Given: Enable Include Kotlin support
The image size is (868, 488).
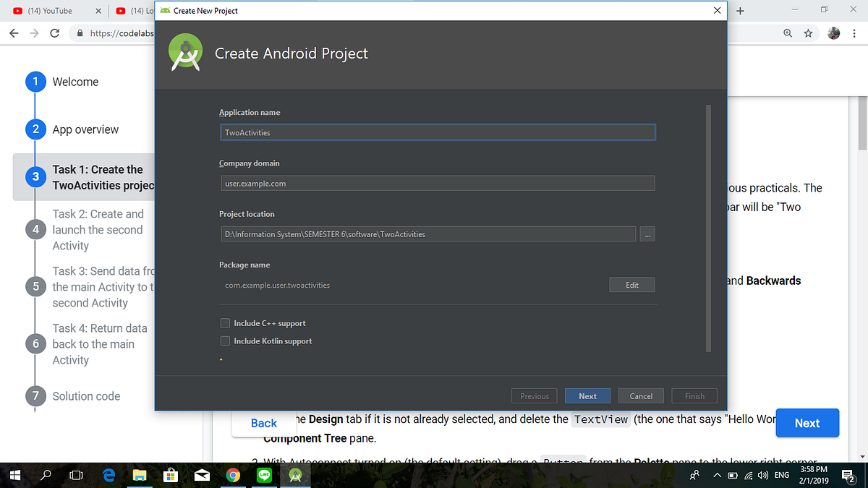Looking at the screenshot, I should (225, 340).
